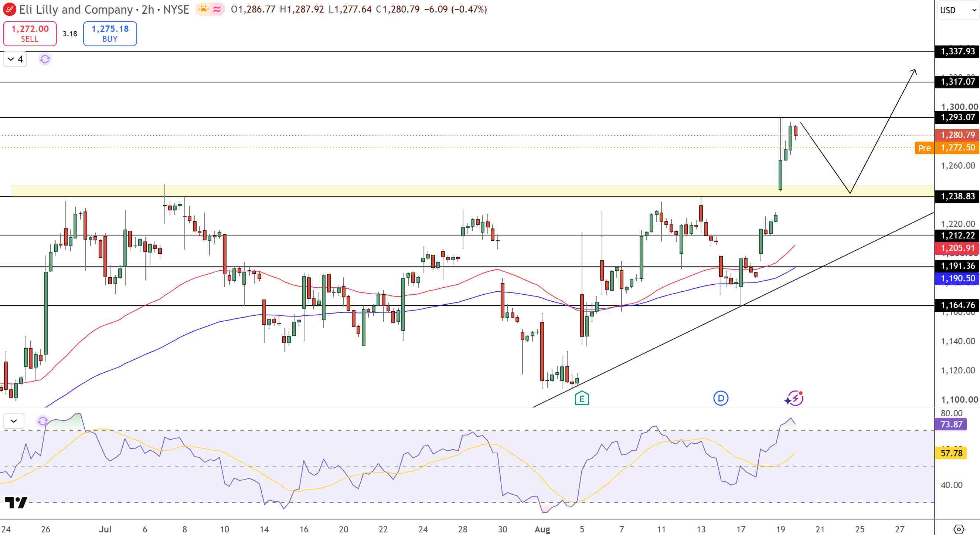Click the earnings E marker icon
Viewport: 980px width, 535px height.
(582, 399)
